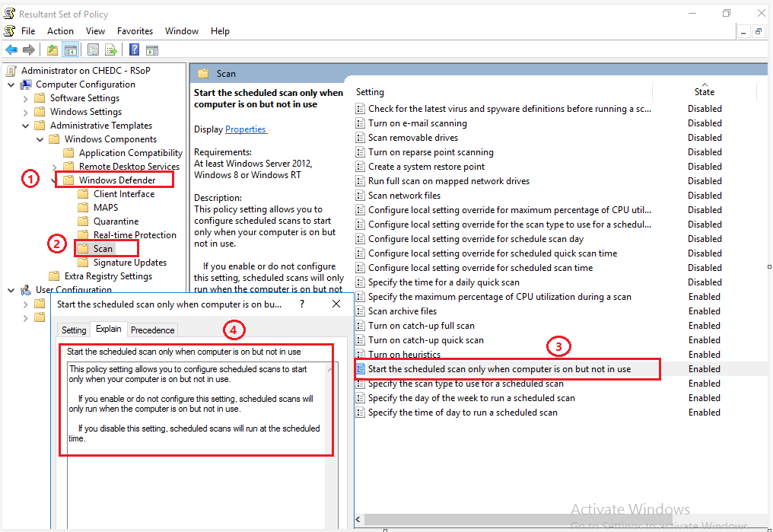Toggle the Show/Hide Action Pane icon
This screenshot has width=773, height=532.
pos(152,49)
